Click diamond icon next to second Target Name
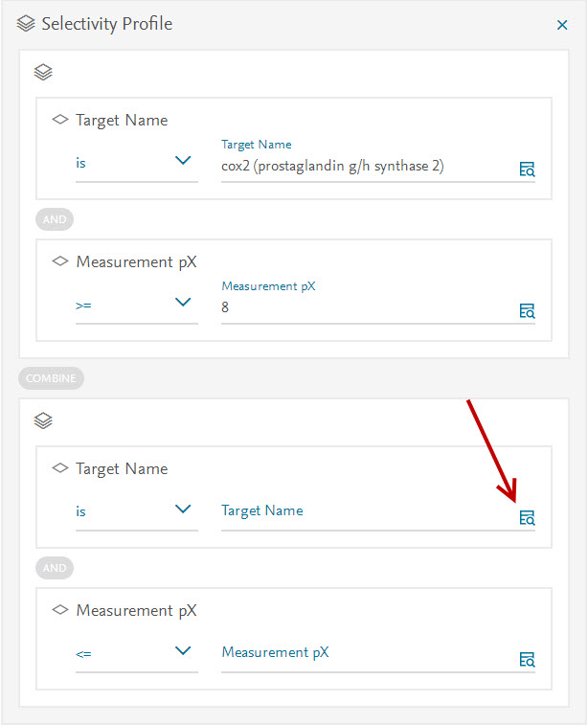The image size is (588, 725). pos(60,468)
